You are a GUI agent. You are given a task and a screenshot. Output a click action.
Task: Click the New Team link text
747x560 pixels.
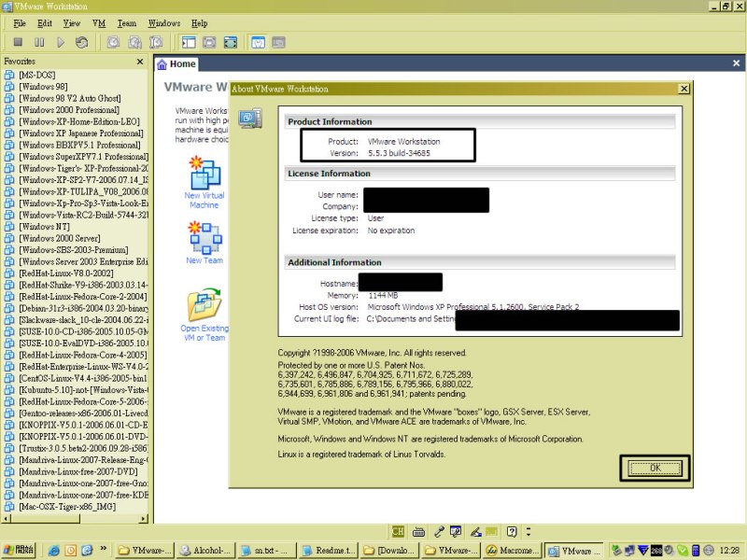[x=204, y=260]
